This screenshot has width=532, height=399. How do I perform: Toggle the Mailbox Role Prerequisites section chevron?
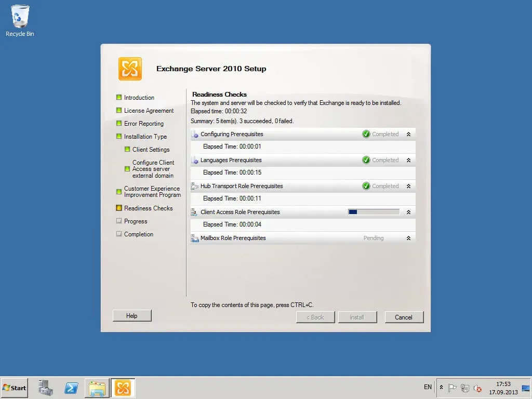[408, 238]
